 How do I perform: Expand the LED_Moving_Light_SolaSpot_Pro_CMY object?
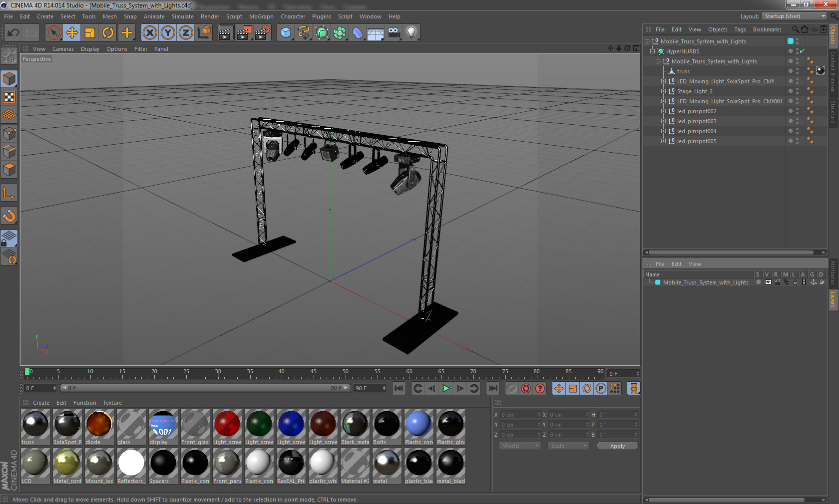[x=663, y=81]
